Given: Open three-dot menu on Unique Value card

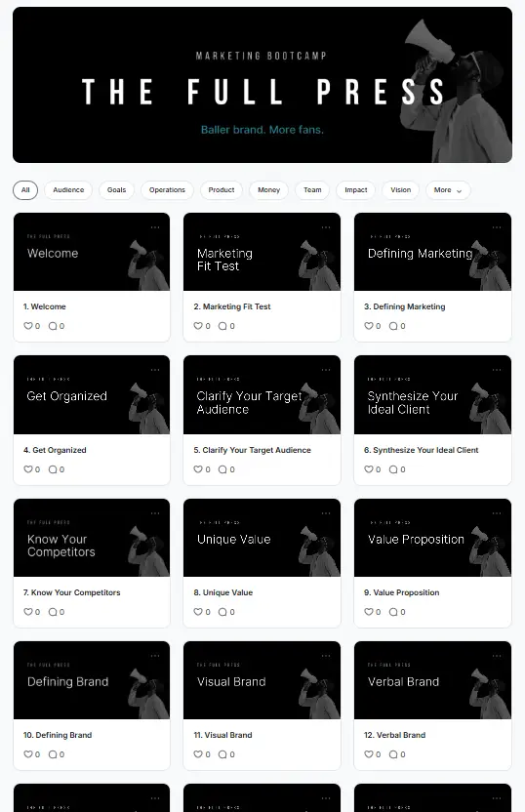Looking at the screenshot, I should (x=326, y=513).
